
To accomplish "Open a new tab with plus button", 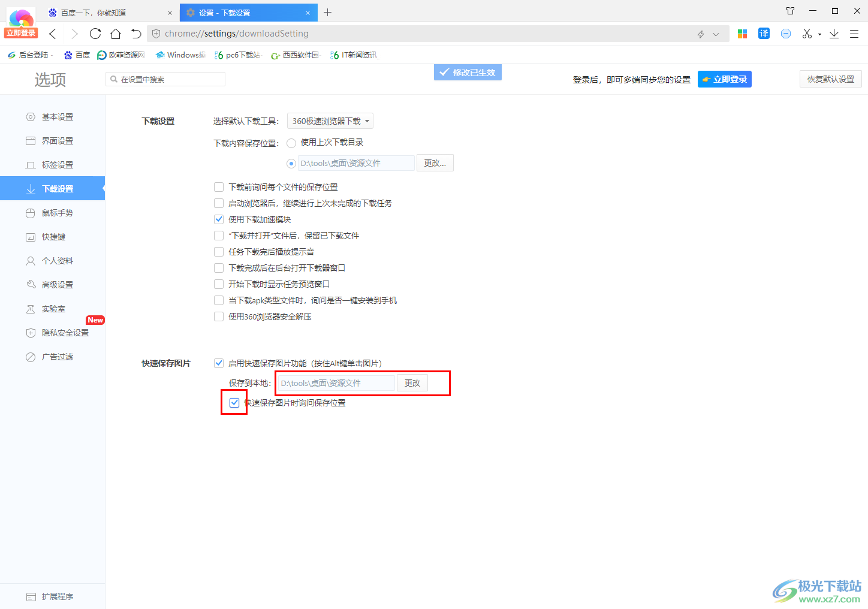I will 327,12.
